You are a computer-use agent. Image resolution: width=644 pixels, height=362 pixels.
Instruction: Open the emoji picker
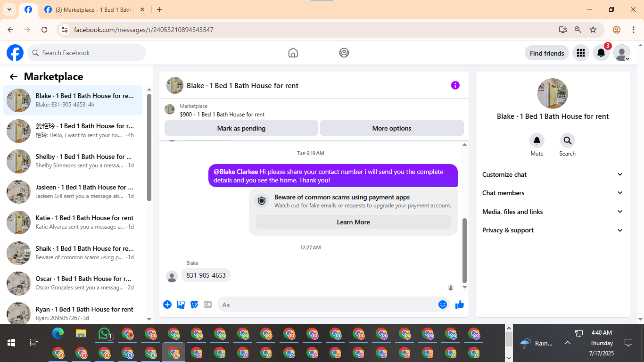pos(443,304)
